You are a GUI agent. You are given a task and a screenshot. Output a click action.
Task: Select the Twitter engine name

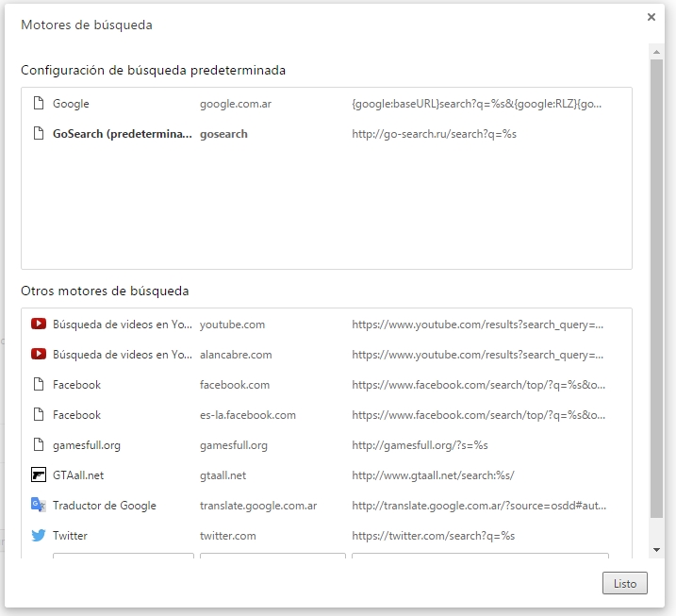click(70, 536)
